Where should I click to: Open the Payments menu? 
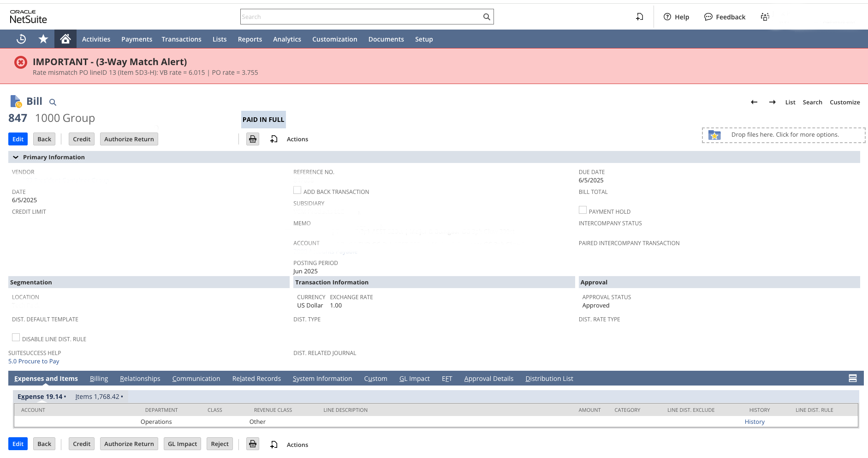click(137, 39)
